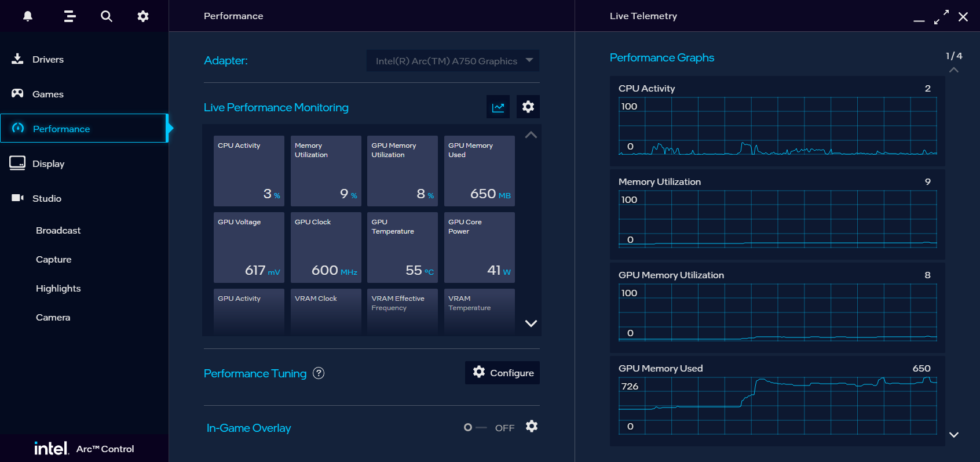The width and height of the screenshot is (980, 462).
Task: Open the settings gear in the top bar
Action: [143, 16]
